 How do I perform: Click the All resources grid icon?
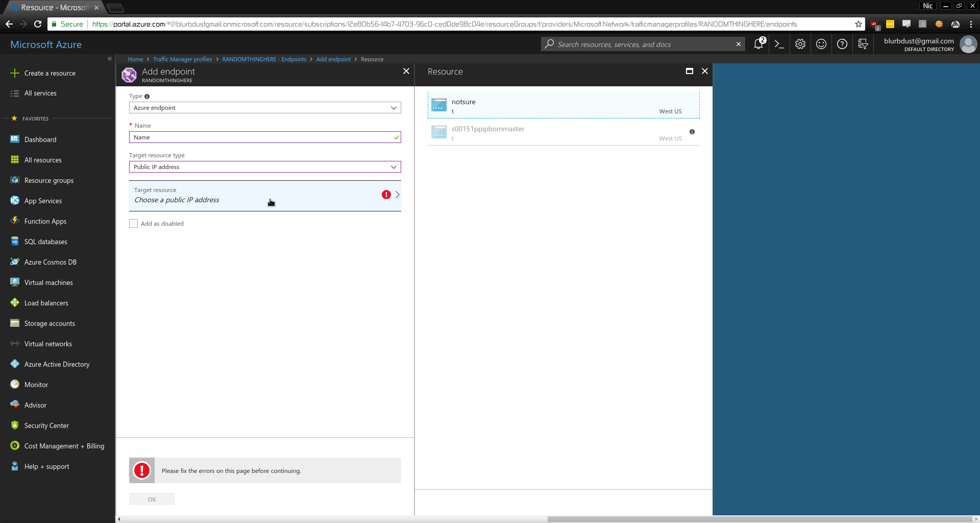click(15, 160)
